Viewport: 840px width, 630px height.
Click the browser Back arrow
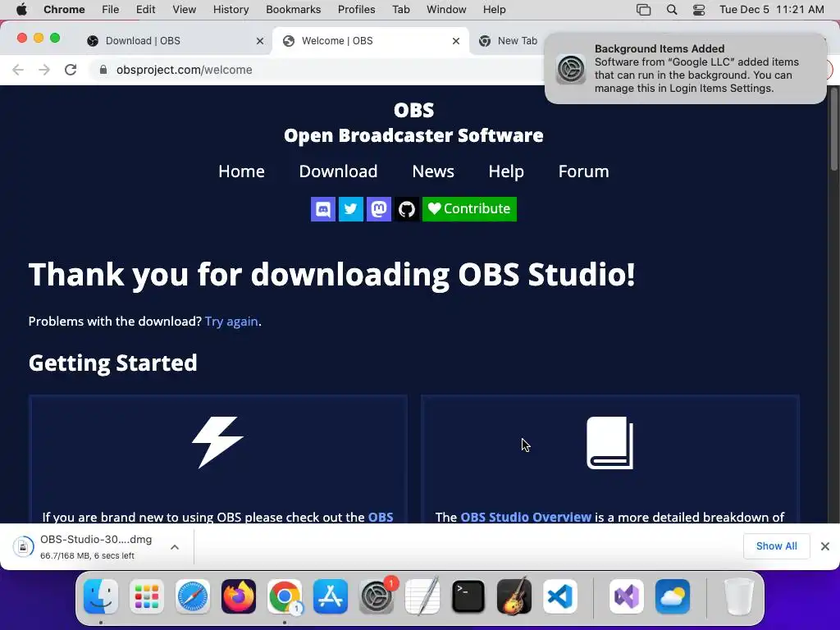pos(18,70)
